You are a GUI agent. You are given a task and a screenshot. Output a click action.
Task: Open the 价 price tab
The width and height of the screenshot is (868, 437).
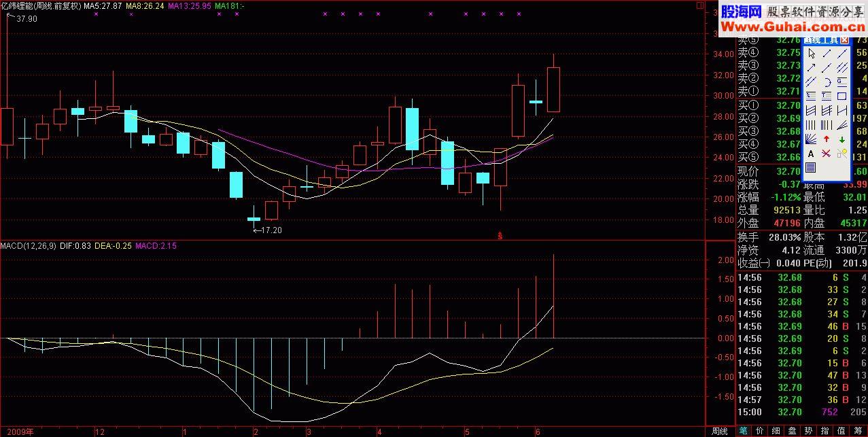(x=760, y=431)
